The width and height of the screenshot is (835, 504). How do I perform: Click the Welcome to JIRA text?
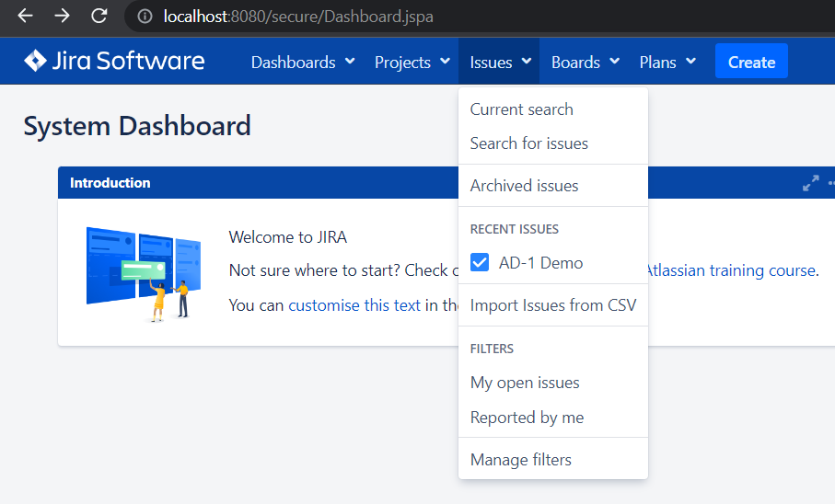click(x=287, y=237)
